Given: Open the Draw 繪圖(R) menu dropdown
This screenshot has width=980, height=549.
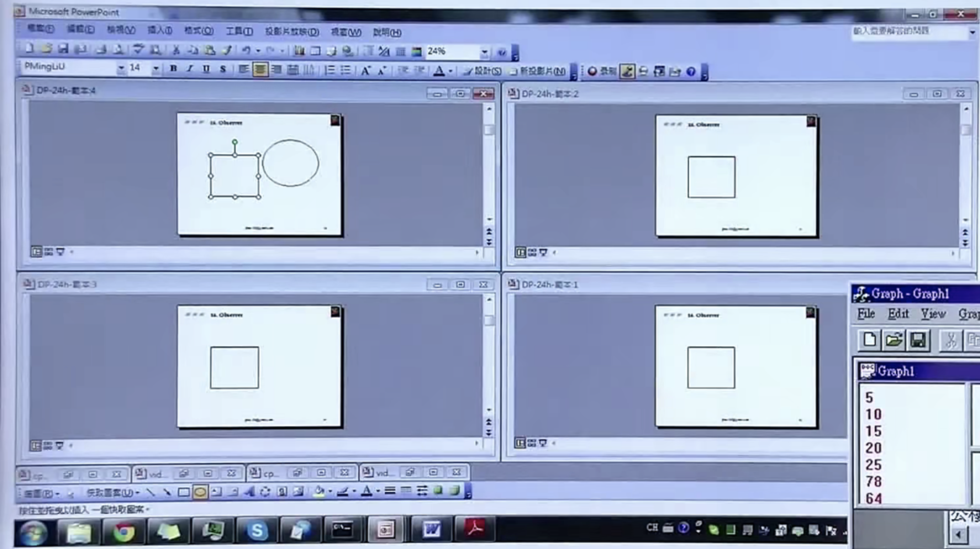Looking at the screenshot, I should (x=42, y=494).
